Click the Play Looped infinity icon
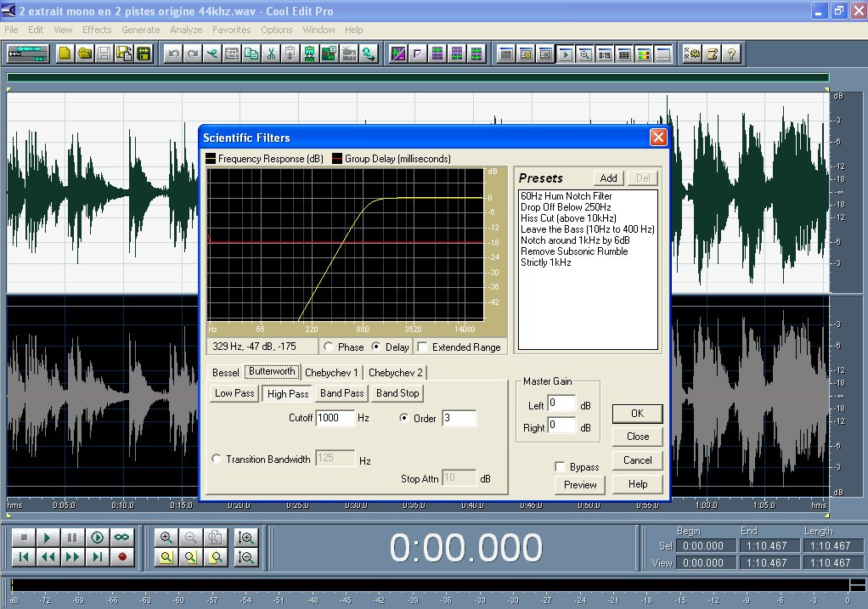This screenshot has width=868, height=609. [121, 538]
